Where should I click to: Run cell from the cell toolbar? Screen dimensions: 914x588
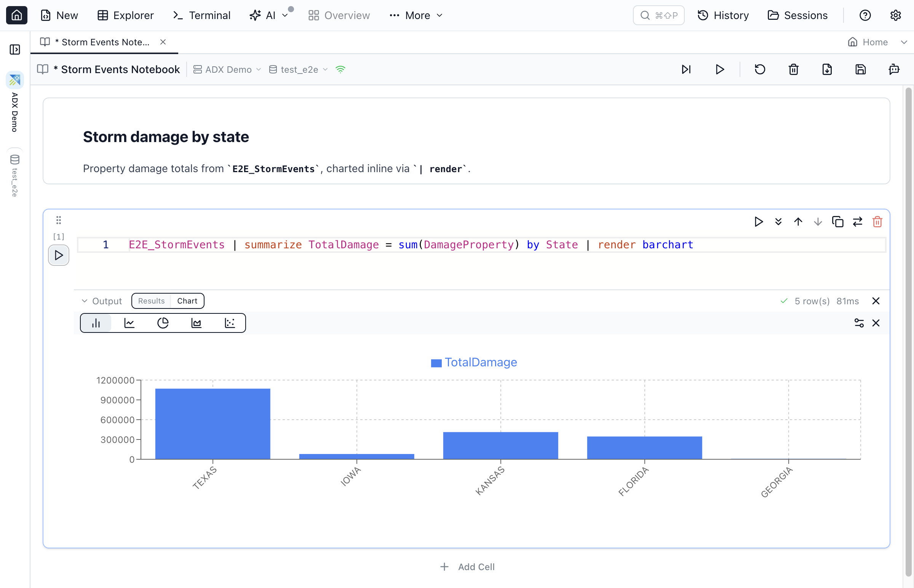[x=758, y=222]
